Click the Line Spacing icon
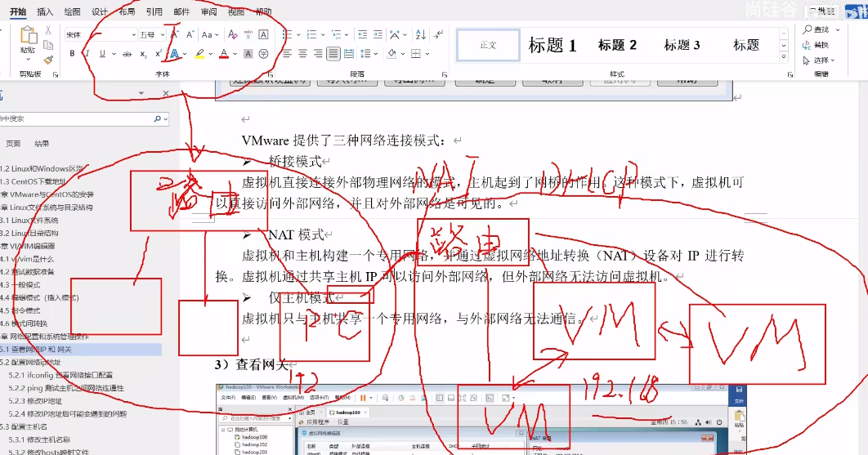Image resolution: width=868 pixels, height=455 pixels. (365, 54)
